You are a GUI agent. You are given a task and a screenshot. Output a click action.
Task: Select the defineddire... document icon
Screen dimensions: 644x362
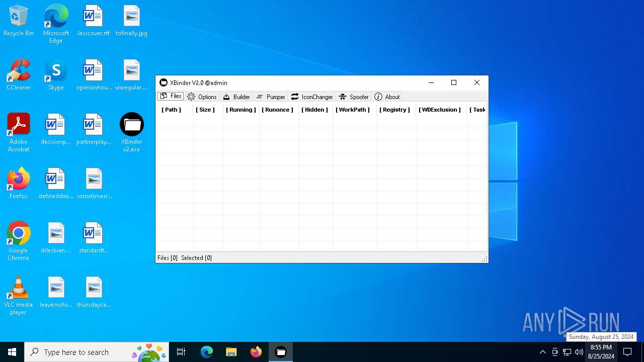point(56,184)
